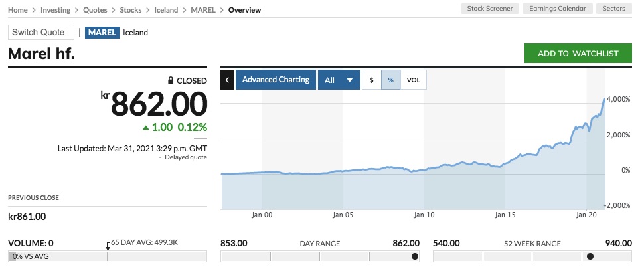
Task: Open the Stock Screener tab
Action: 489,9
